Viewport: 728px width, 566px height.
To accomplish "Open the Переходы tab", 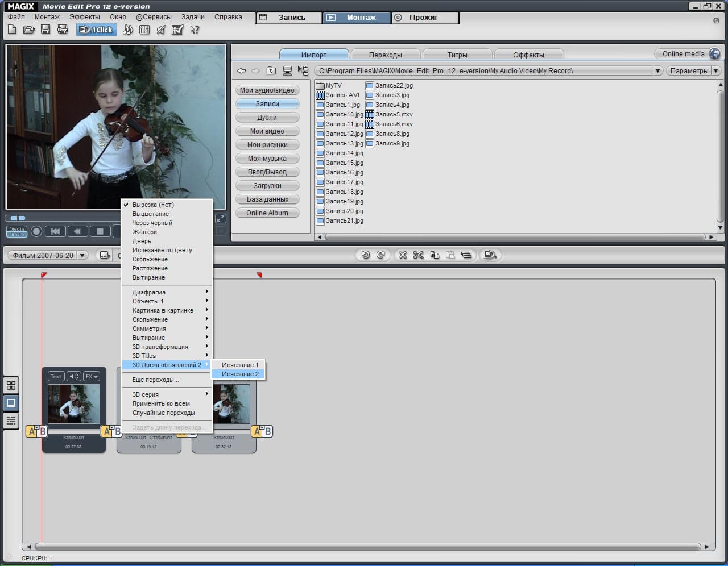I will pyautogui.click(x=385, y=55).
